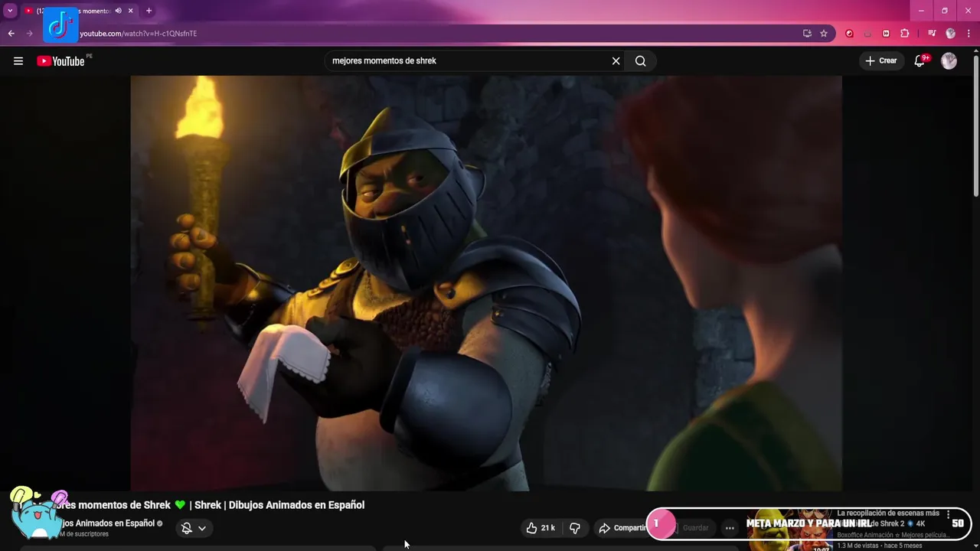Share the video via Compartir
The image size is (980, 551).
click(622, 528)
